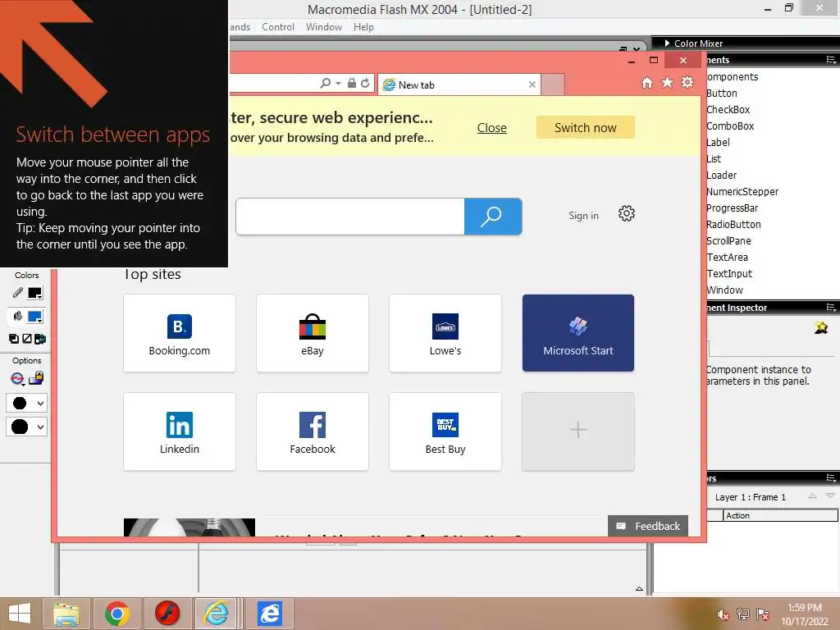Image resolution: width=840 pixels, height=630 pixels.
Task: Open the brush mode option dropdown icon
Action: click(17, 379)
